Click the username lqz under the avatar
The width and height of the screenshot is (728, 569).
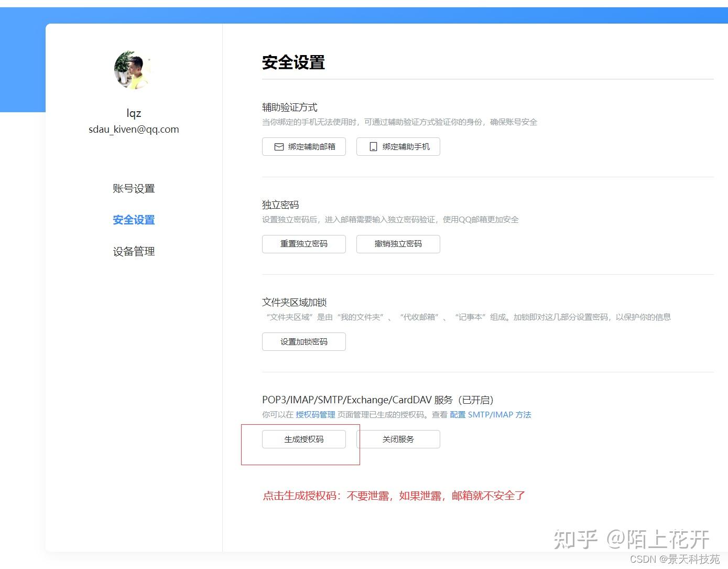click(134, 112)
